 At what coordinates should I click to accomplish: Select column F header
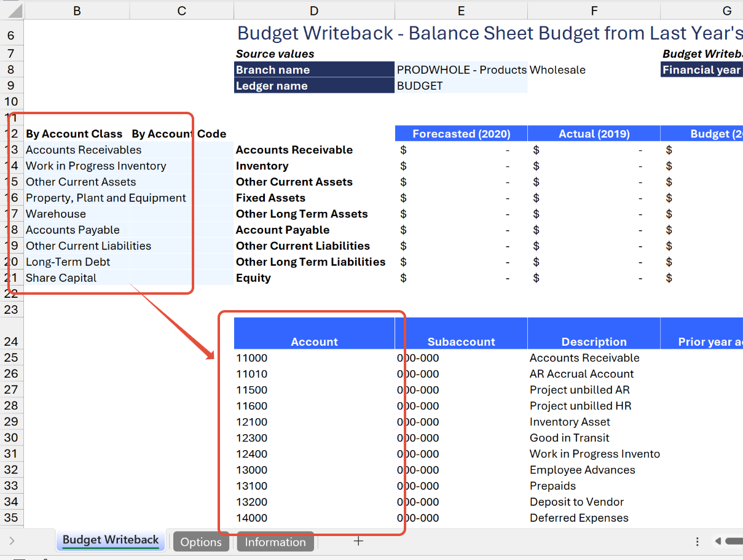coord(594,10)
